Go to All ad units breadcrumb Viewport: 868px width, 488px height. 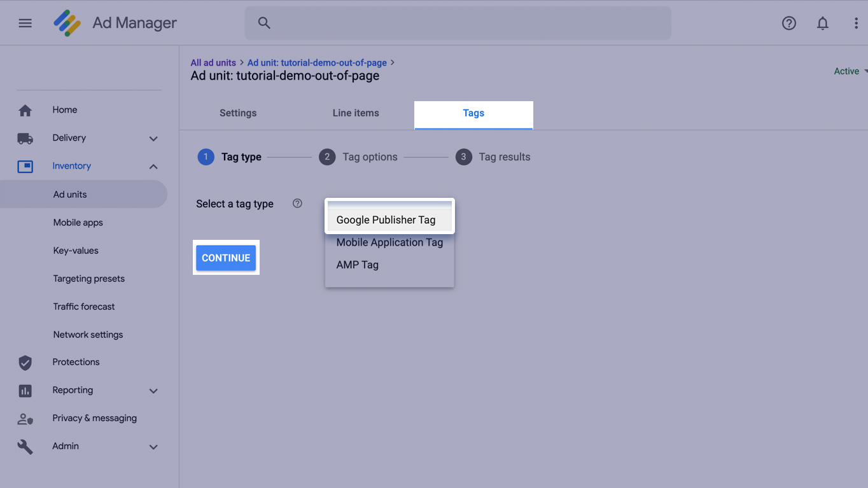213,62
